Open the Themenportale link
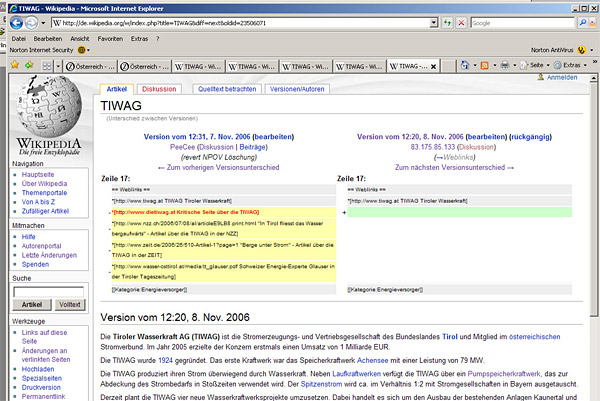Viewport: 600px width, 401px height. (x=44, y=193)
